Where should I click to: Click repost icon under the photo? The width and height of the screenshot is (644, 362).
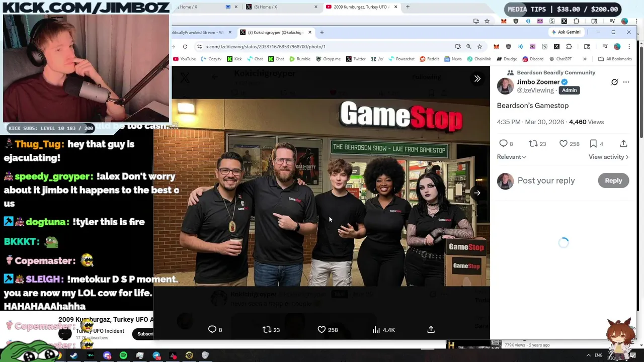[267, 329]
